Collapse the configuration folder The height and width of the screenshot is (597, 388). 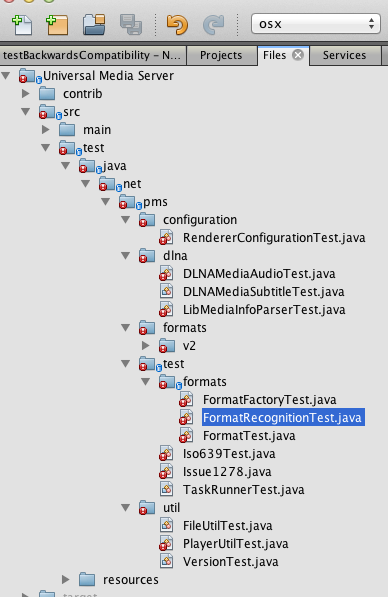point(126,220)
